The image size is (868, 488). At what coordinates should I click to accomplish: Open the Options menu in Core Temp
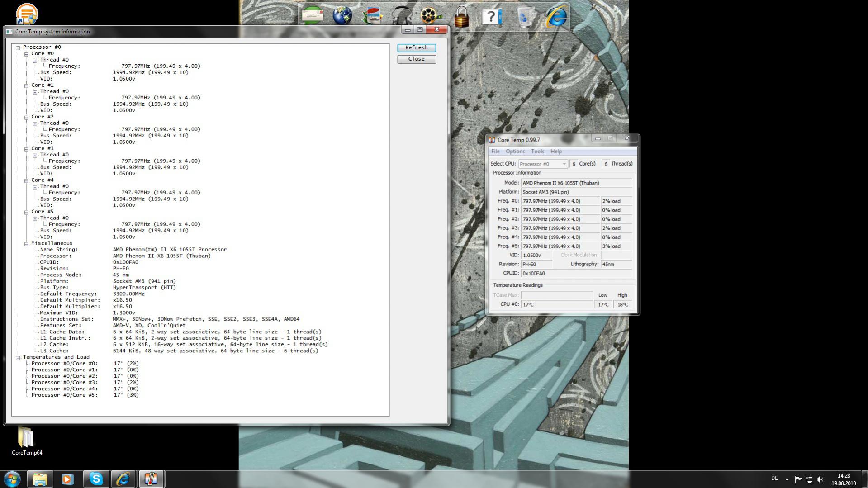pyautogui.click(x=515, y=152)
